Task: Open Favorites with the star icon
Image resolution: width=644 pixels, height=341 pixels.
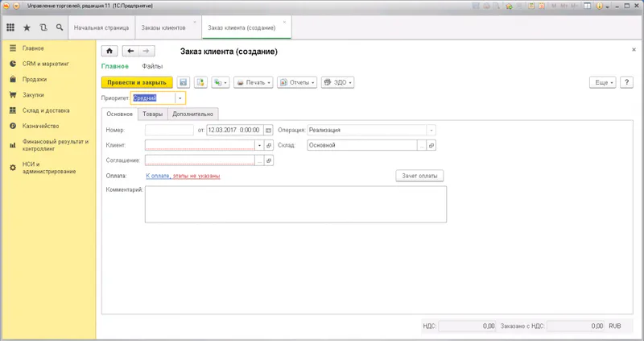Action: pos(27,27)
